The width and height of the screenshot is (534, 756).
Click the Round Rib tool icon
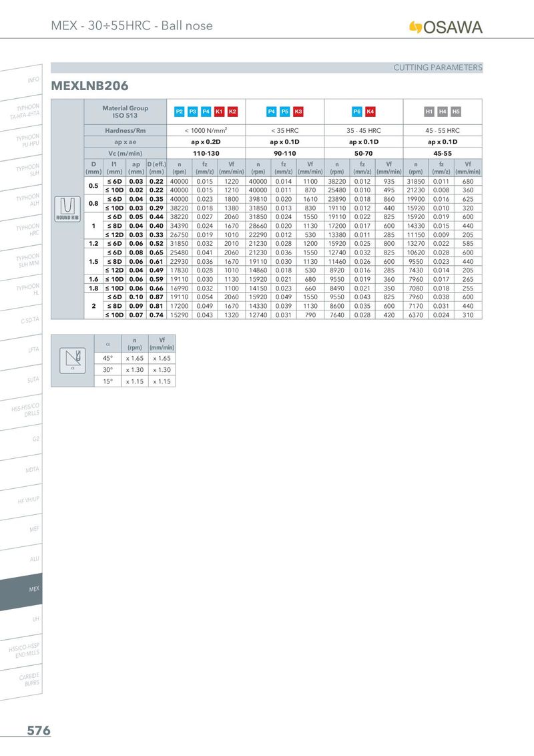pyautogui.click(x=67, y=209)
